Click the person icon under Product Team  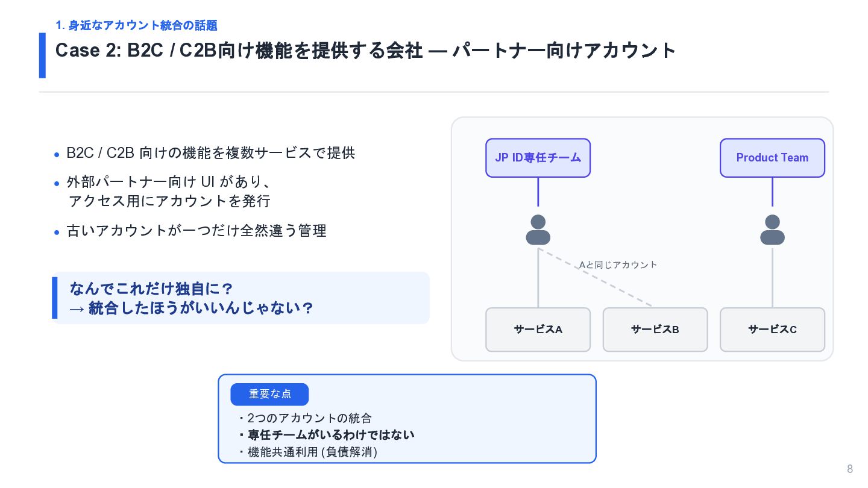click(772, 230)
